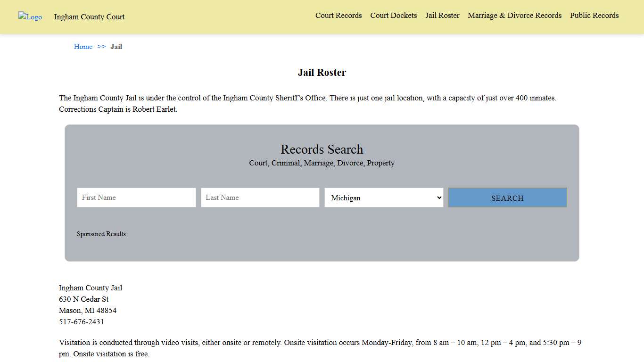Screen dimensions: 644x362
Task: Click the Records Search panel title
Action: (322, 149)
